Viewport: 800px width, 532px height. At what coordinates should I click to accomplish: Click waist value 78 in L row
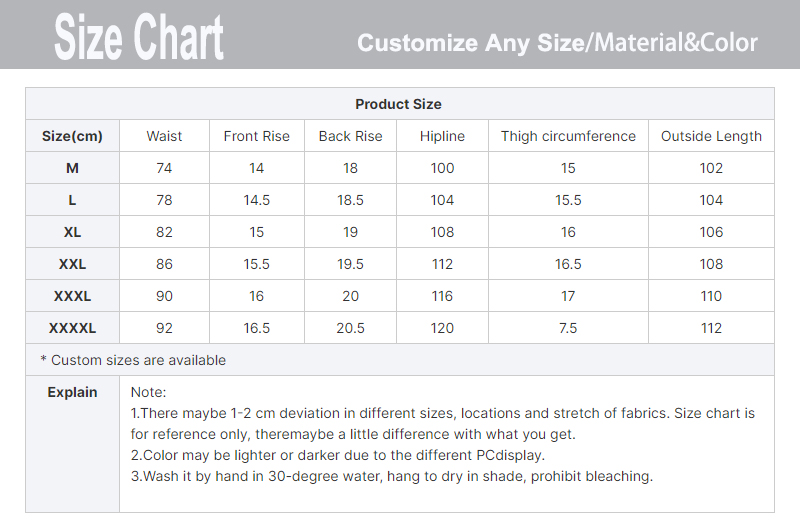pyautogui.click(x=164, y=200)
